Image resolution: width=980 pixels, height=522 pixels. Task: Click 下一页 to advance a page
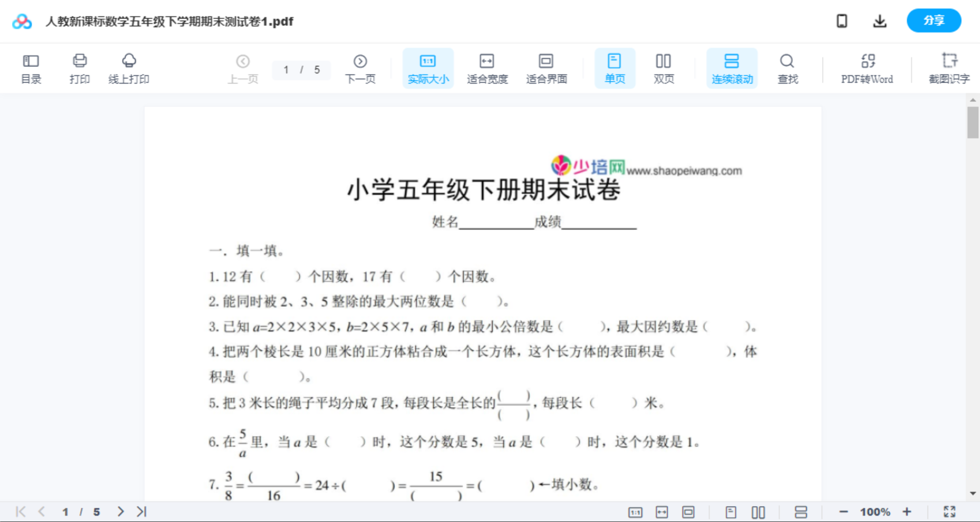(x=360, y=68)
